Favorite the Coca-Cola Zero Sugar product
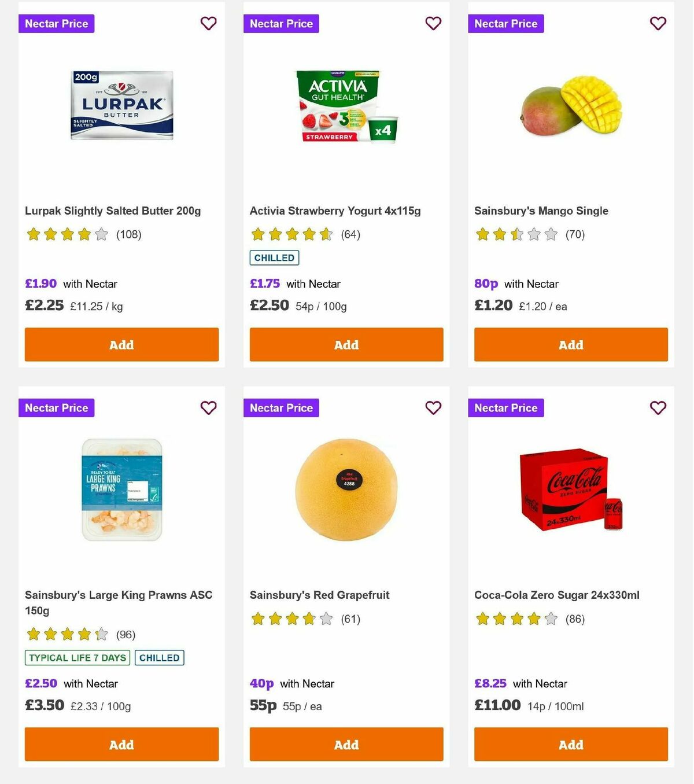The width and height of the screenshot is (694, 784). point(658,408)
